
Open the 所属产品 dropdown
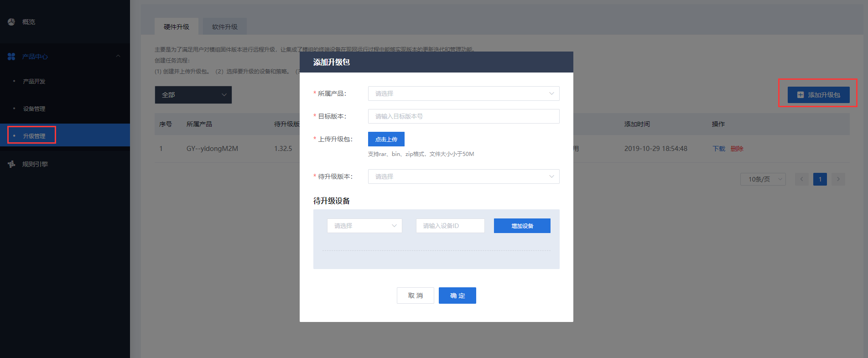pyautogui.click(x=463, y=93)
